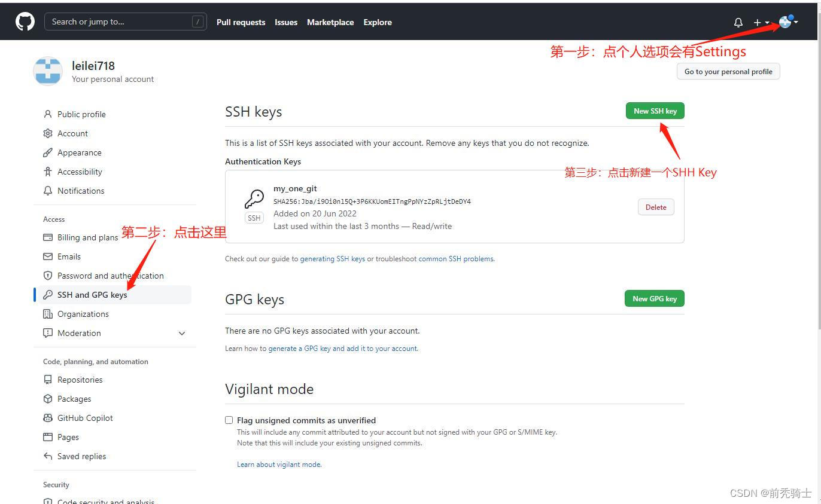Click the Organizations building icon
Screen dimensions: 821x504
tap(48, 314)
